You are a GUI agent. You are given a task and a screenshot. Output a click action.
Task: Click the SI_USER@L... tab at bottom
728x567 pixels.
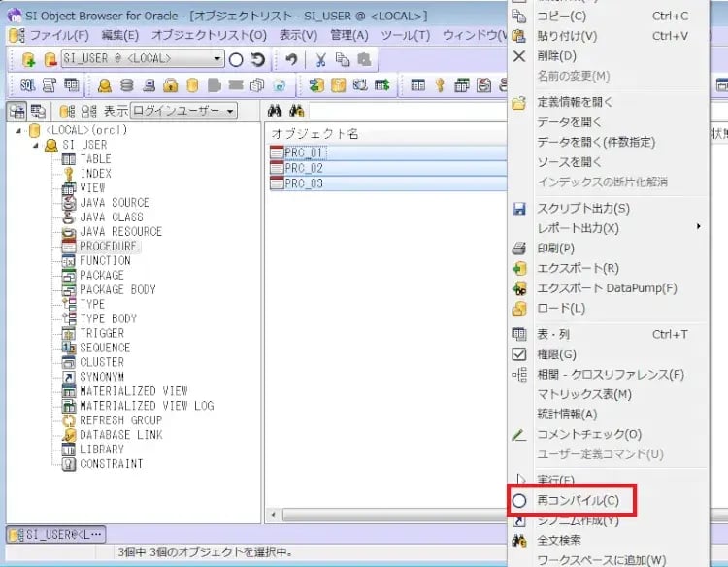[55, 535]
